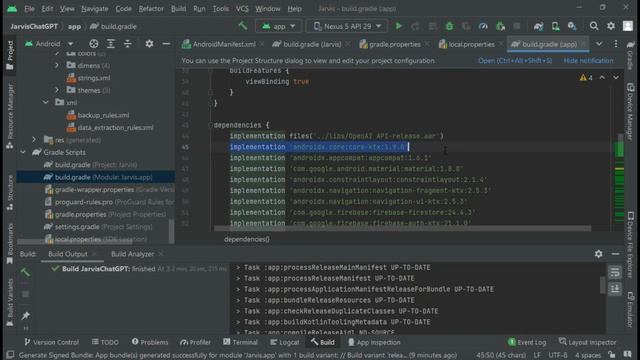Close the build.gradle (Jarvis) tab
This screenshot has width=640, height=360.
[348, 44]
